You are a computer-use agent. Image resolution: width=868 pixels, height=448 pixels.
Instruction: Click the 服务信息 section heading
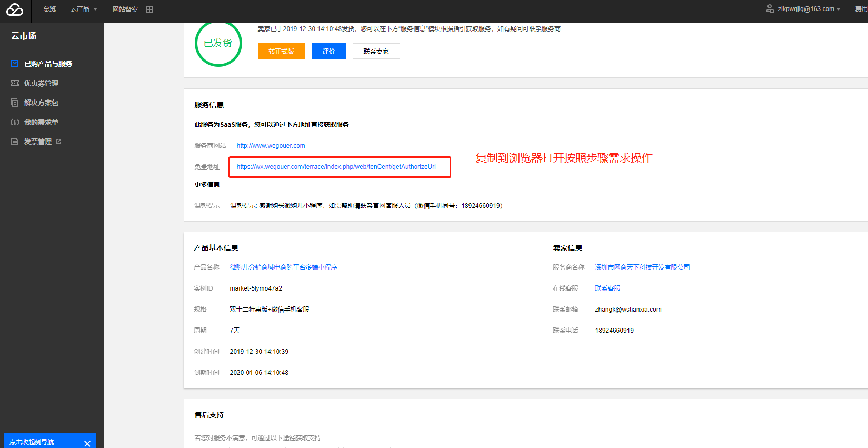pyautogui.click(x=209, y=105)
